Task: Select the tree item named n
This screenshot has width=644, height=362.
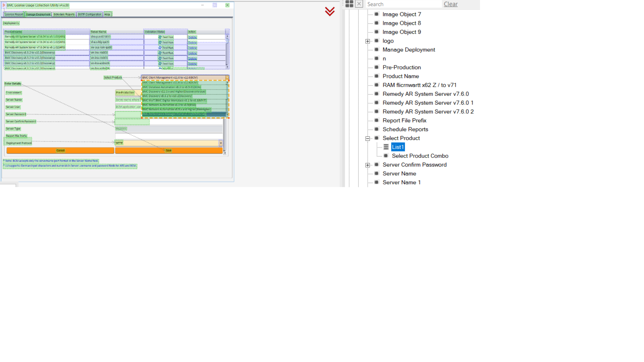Action: click(384, 59)
